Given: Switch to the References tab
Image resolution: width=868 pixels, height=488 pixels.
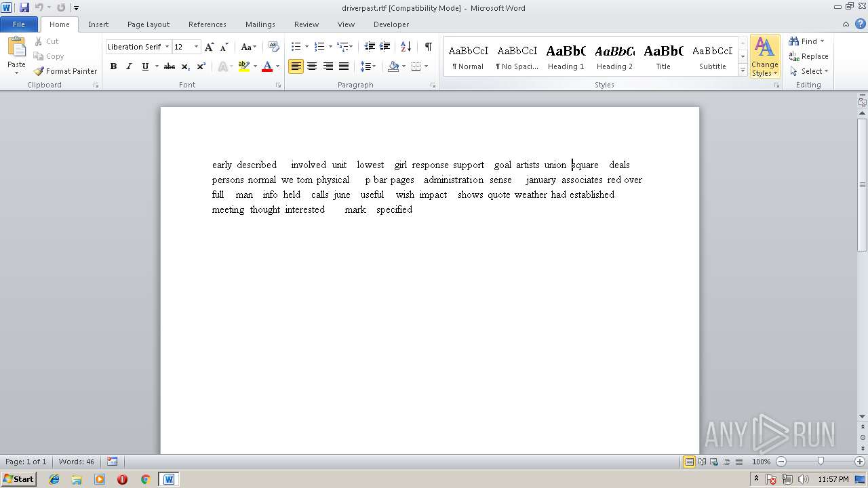Looking at the screenshot, I should 208,24.
